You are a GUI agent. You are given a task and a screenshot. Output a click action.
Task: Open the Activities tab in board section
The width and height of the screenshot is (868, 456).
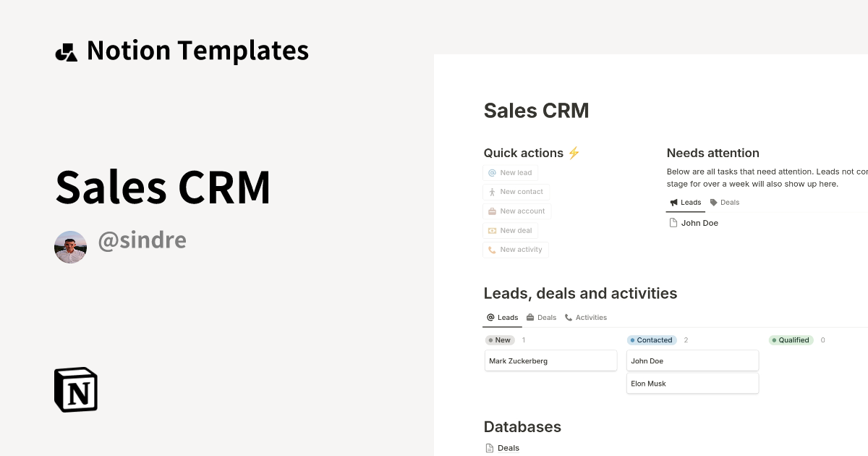coord(586,318)
